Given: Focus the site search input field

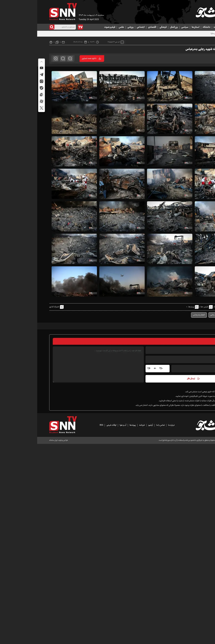Looking at the screenshot, I should pos(65,27).
